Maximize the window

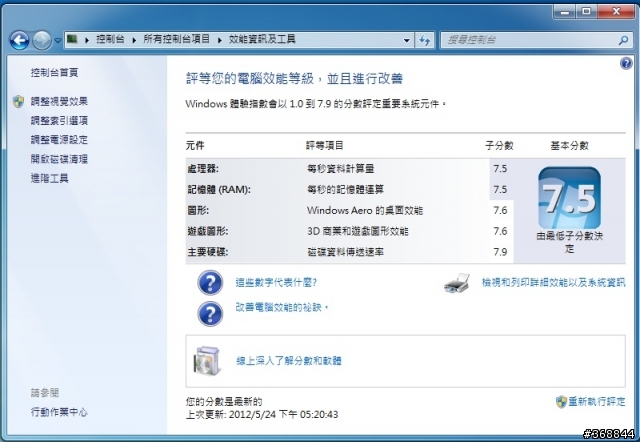(586, 12)
